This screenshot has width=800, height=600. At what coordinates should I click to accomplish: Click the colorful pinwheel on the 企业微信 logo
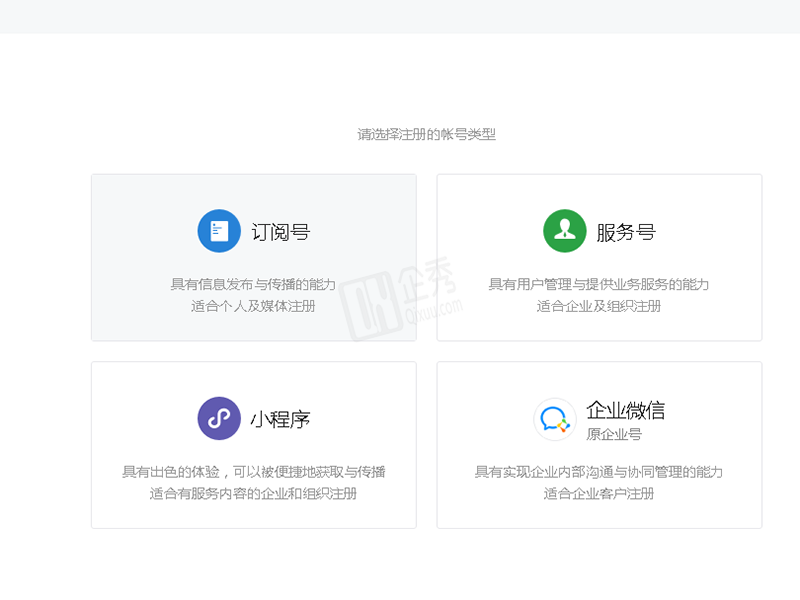[x=563, y=426]
